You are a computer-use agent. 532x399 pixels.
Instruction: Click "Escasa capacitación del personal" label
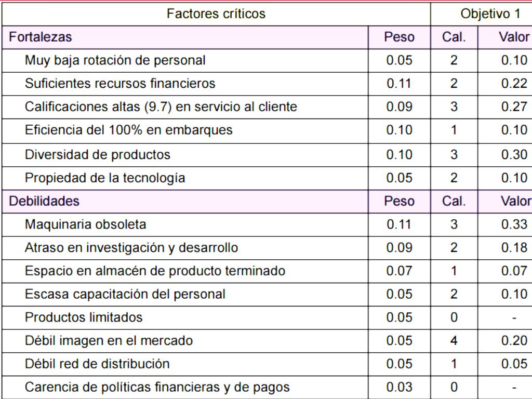[x=125, y=294]
